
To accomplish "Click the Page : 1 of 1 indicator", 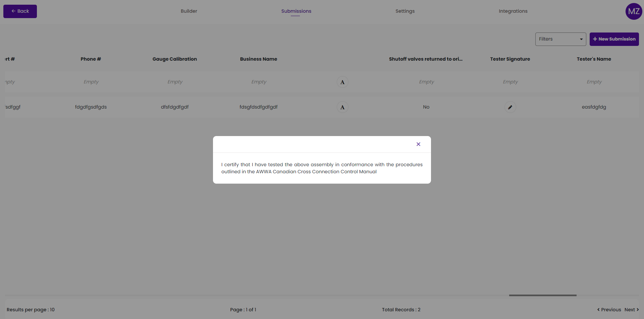I will (x=243, y=310).
